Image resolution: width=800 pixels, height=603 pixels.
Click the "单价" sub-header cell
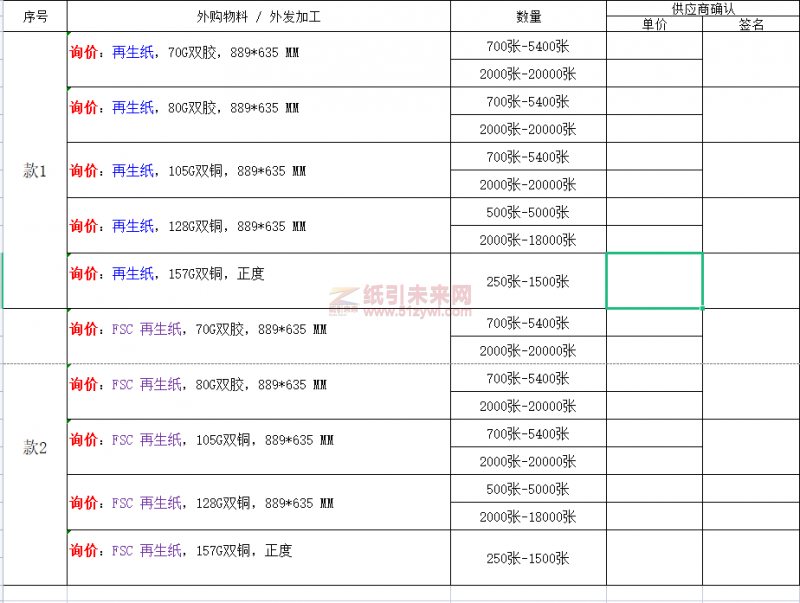click(x=654, y=25)
